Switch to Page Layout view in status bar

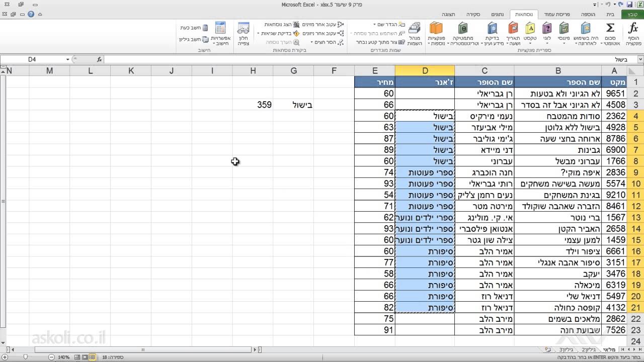pos(85,357)
